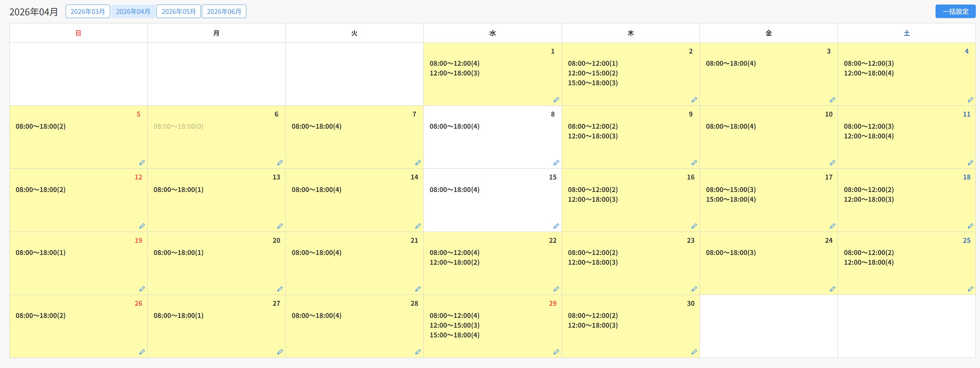Open the 2026年06月 calendar
Screen dimensions: 980x368
[x=224, y=11]
